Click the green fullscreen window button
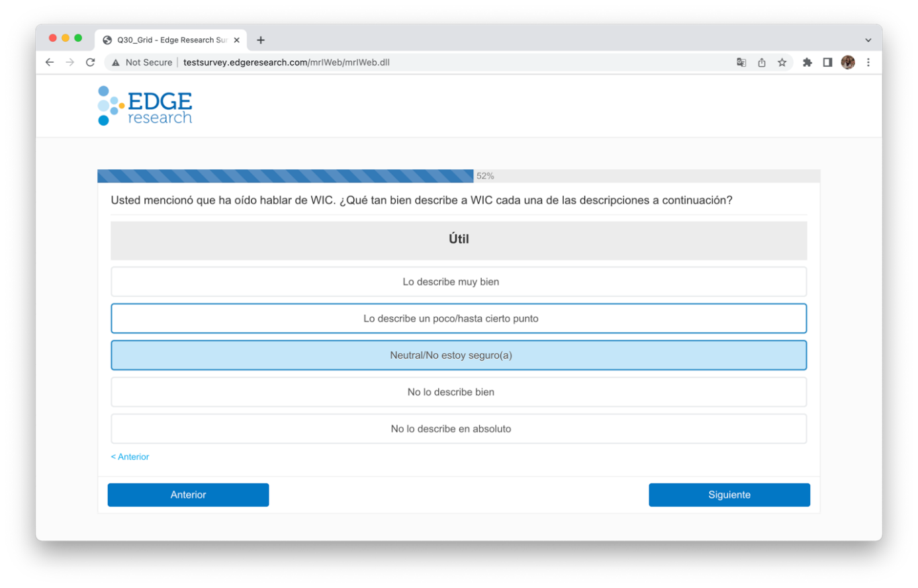Image resolution: width=918 pixels, height=588 pixels. pyautogui.click(x=78, y=38)
